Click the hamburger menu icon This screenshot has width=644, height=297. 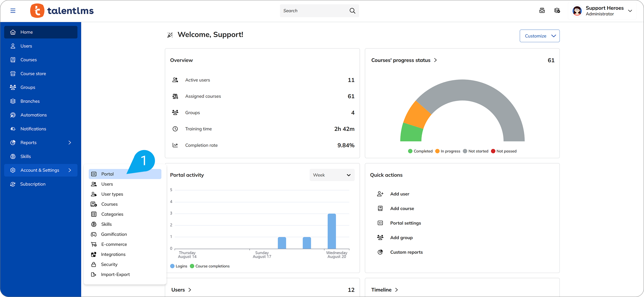click(13, 11)
